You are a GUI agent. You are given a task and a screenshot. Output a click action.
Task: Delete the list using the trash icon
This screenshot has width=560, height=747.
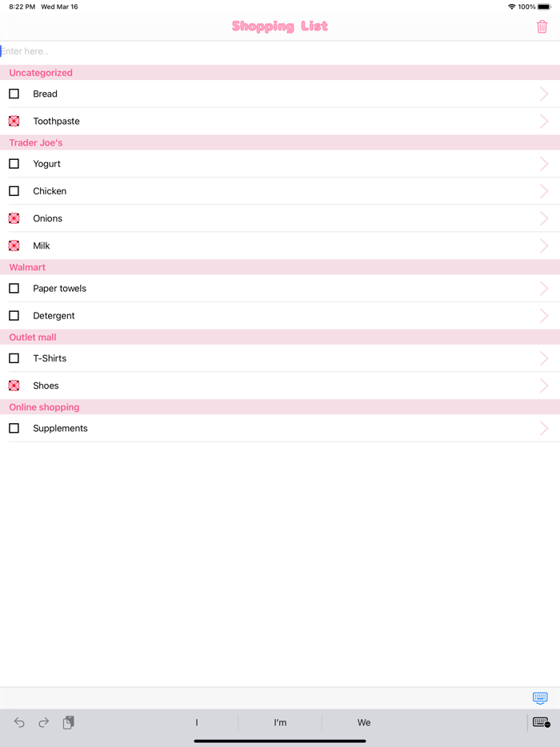click(541, 26)
